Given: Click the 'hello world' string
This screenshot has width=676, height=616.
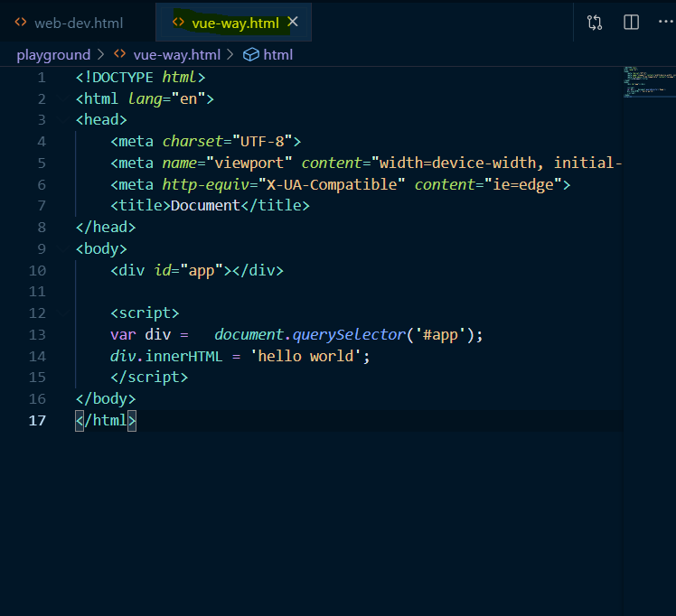Looking at the screenshot, I should (x=305, y=356).
